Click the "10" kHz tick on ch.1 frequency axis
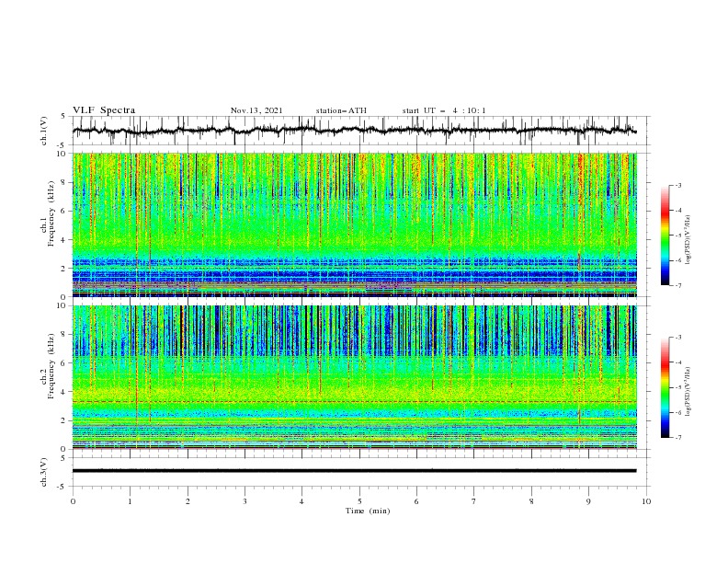The width and height of the screenshot is (728, 563). point(63,154)
